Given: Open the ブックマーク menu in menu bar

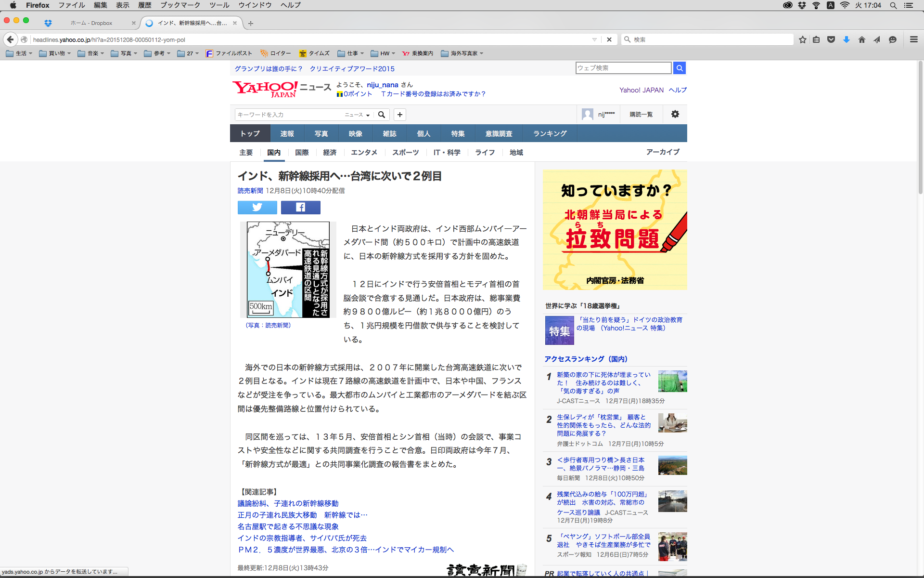Looking at the screenshot, I should [180, 5].
